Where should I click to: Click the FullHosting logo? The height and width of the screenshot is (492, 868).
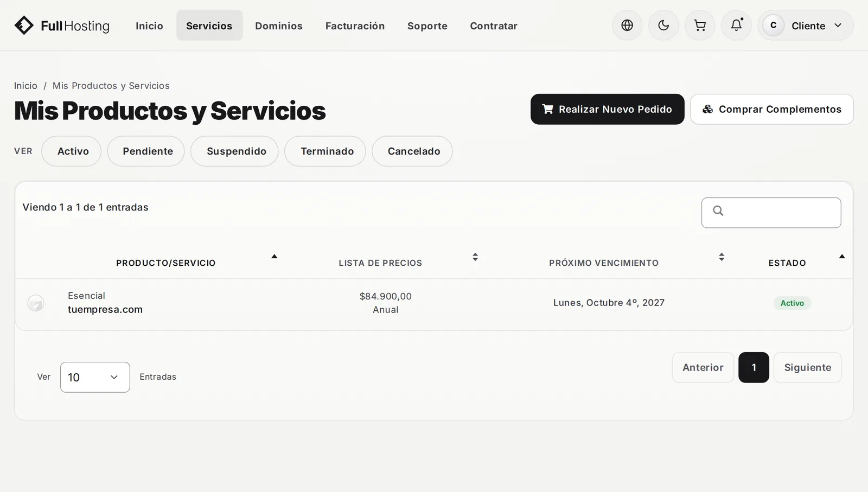click(62, 25)
